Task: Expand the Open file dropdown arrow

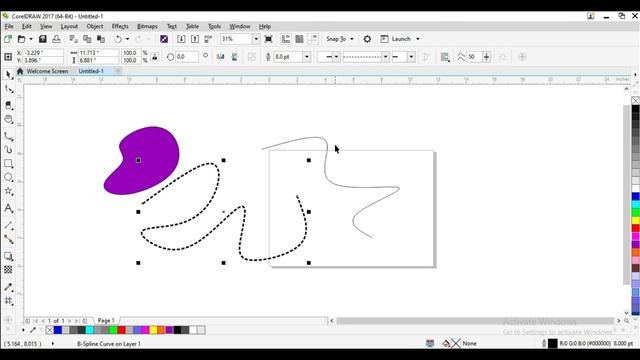Action: tap(31, 39)
